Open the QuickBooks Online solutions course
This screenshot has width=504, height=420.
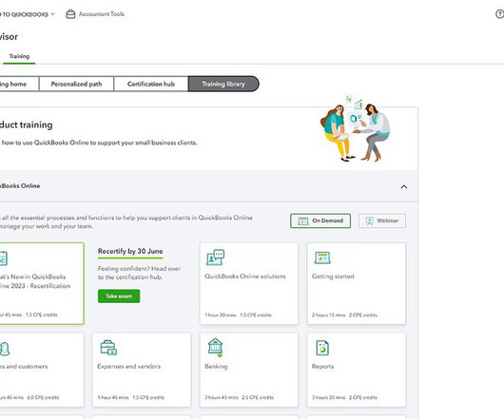coord(249,283)
